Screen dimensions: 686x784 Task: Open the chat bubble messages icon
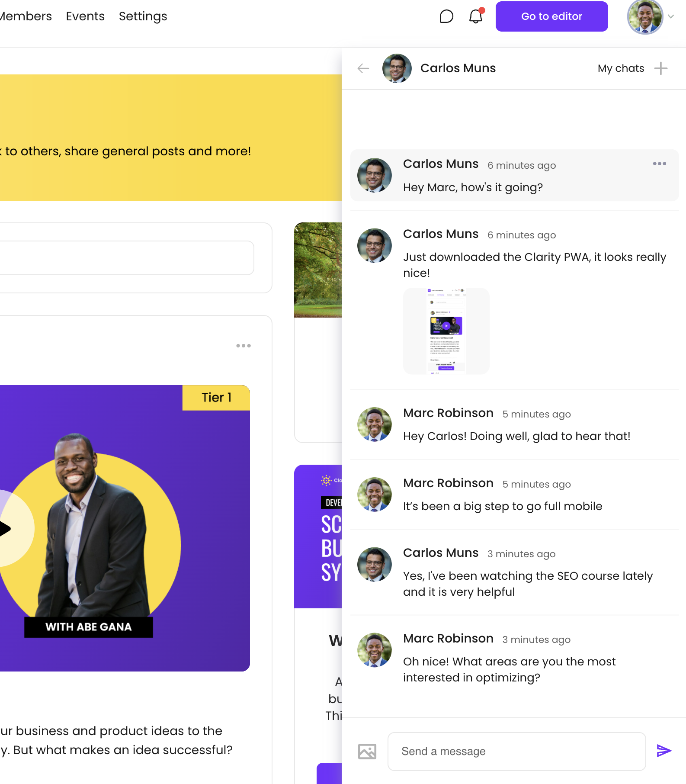[446, 16]
